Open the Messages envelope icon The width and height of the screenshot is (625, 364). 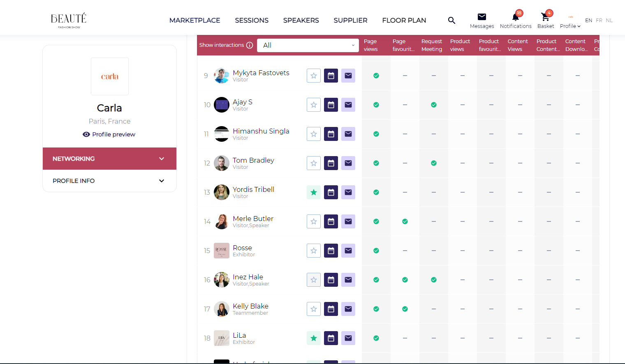pos(482,17)
